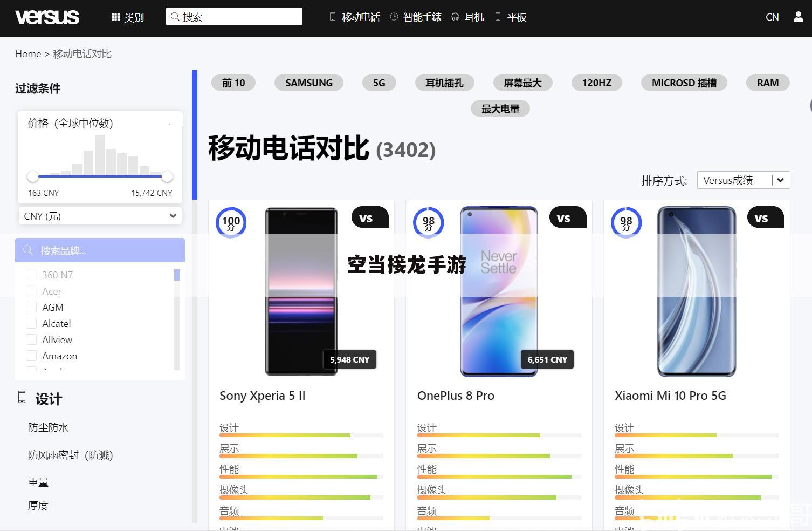Check the Acer brand checkbox
Viewport: 812px width, 531px height.
coord(31,291)
